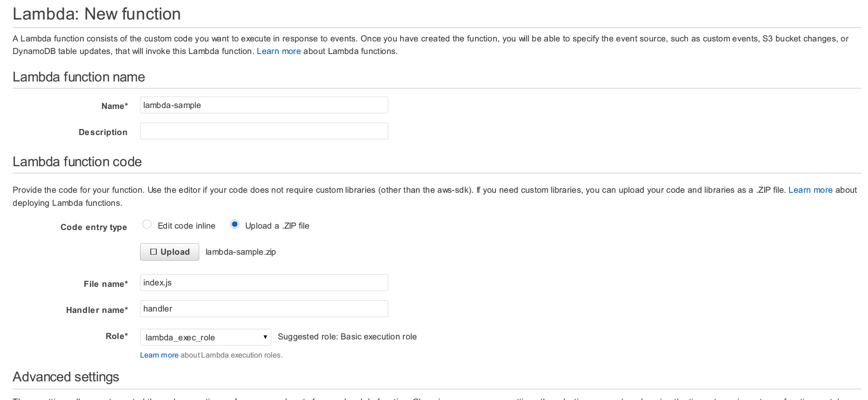The height and width of the screenshot is (400, 868).
Task: Click the lambda-sample.zip filename text
Action: [240, 252]
